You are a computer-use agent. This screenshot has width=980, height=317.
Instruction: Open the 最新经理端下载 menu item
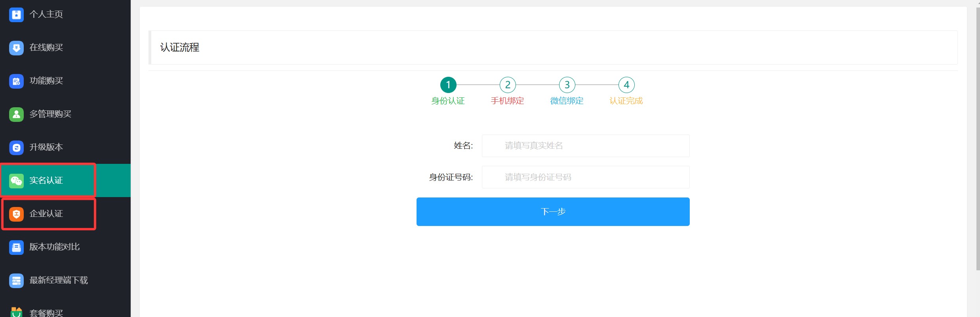pos(59,280)
